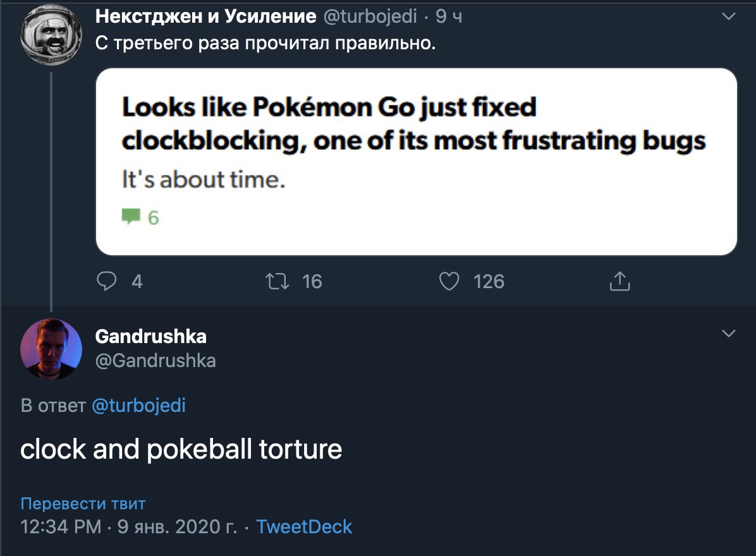Click the Gandrushka display name

(150, 337)
